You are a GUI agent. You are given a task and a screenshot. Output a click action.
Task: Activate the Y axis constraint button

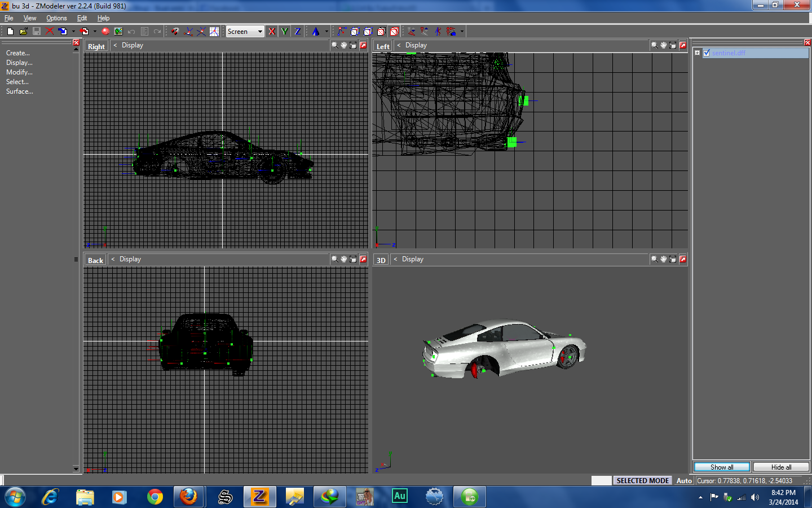tap(285, 31)
